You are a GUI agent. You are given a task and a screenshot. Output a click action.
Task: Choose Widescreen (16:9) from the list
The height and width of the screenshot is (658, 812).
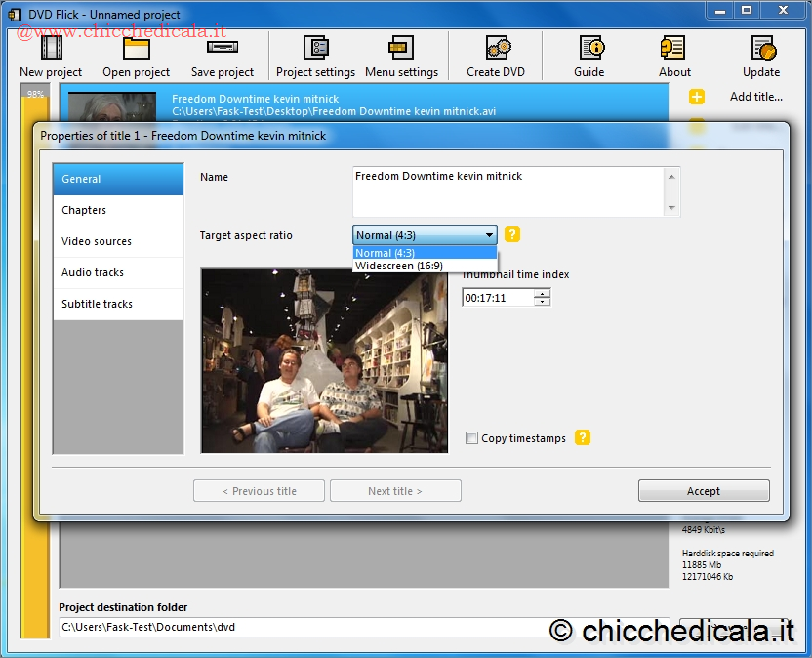pyautogui.click(x=398, y=266)
